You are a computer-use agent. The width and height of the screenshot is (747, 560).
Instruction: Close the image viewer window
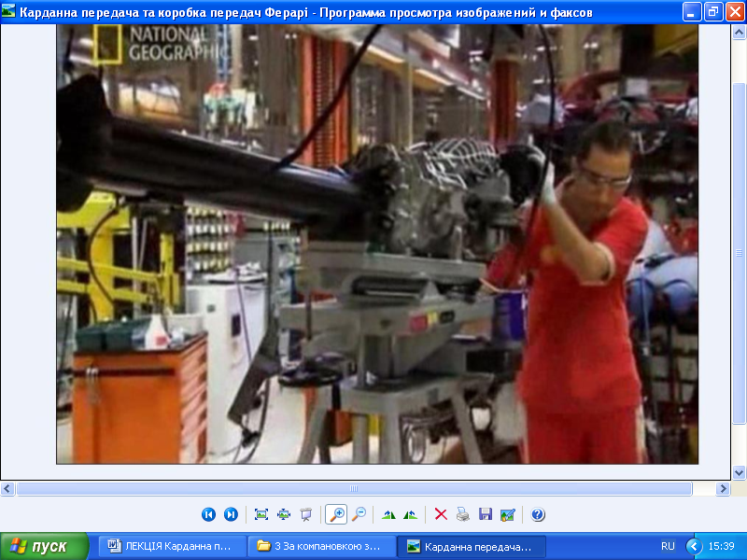pos(735,11)
